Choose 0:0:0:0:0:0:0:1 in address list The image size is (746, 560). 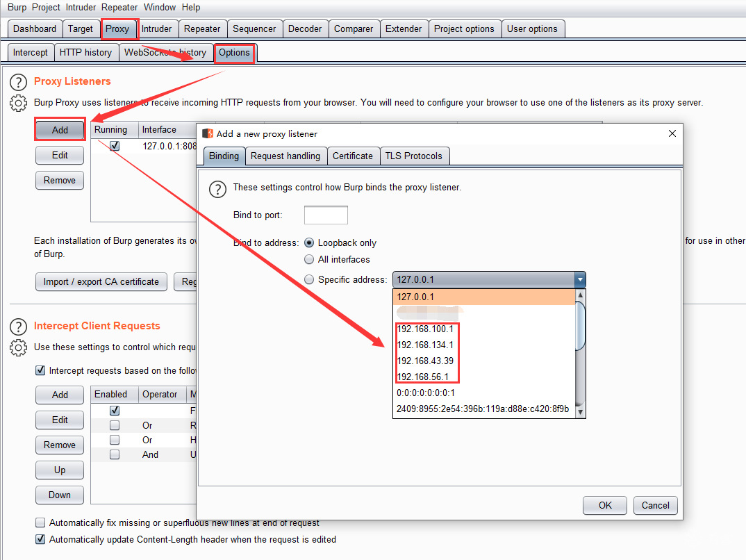[484, 393]
